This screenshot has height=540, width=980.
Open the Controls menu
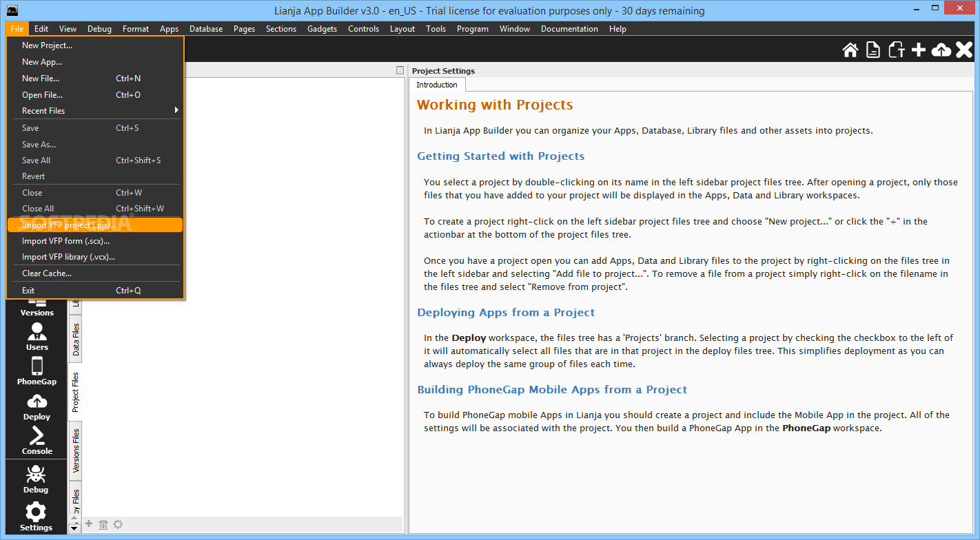[363, 29]
